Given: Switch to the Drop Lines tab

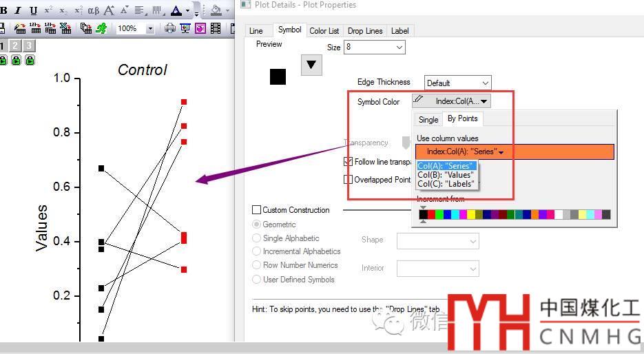Looking at the screenshot, I should [x=364, y=31].
